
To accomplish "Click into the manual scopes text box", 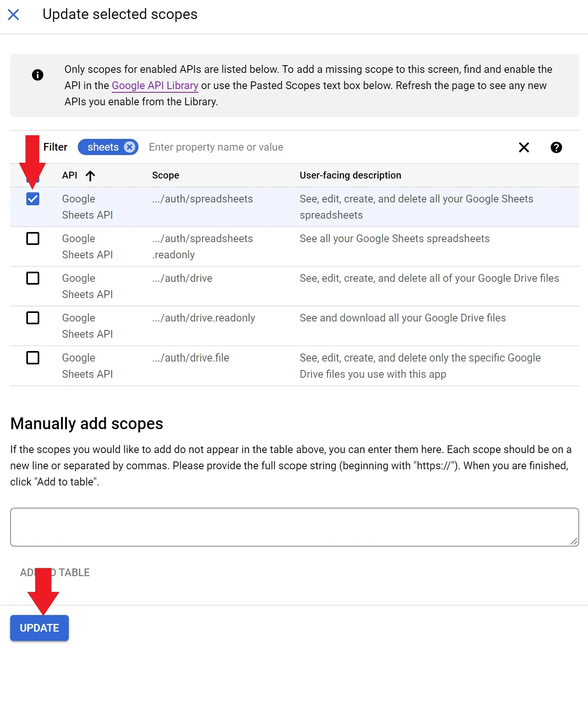I will pos(294,527).
